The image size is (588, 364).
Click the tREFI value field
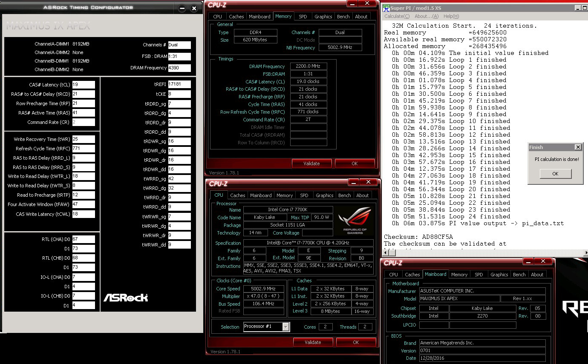click(179, 84)
